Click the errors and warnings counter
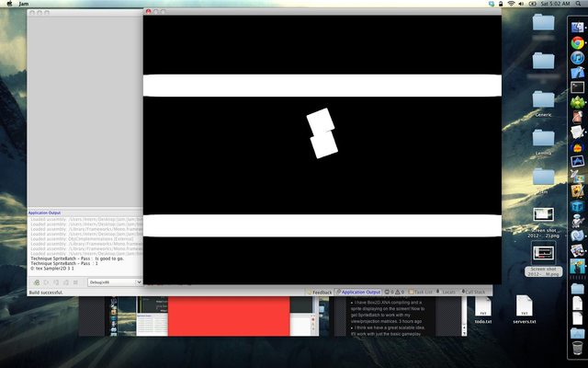The width and height of the screenshot is (588, 368). click(394, 292)
